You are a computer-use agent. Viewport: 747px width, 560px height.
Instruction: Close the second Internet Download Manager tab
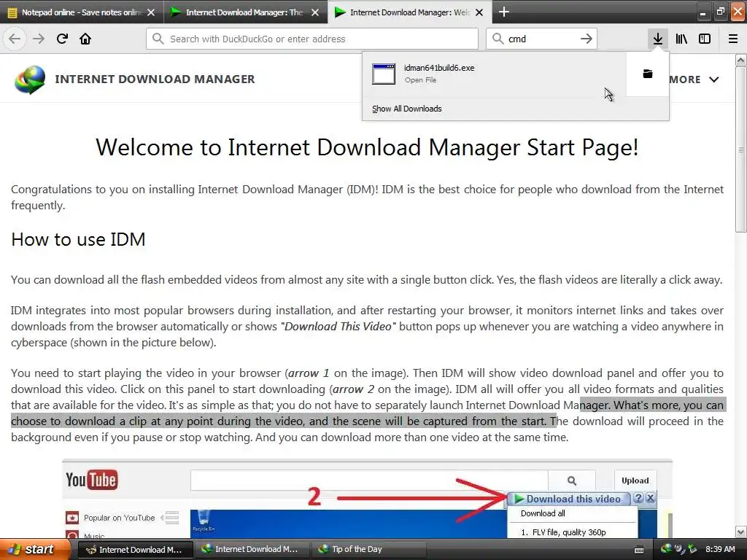pyautogui.click(x=315, y=12)
